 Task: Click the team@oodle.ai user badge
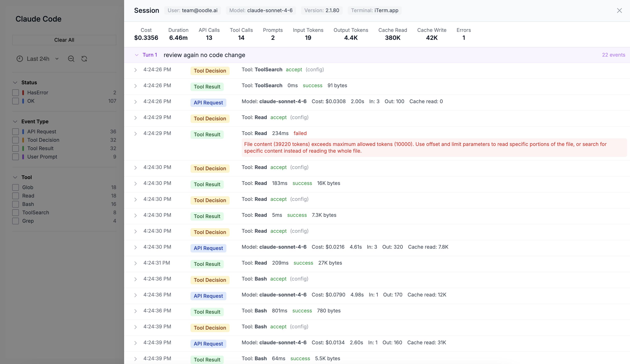coord(193,10)
